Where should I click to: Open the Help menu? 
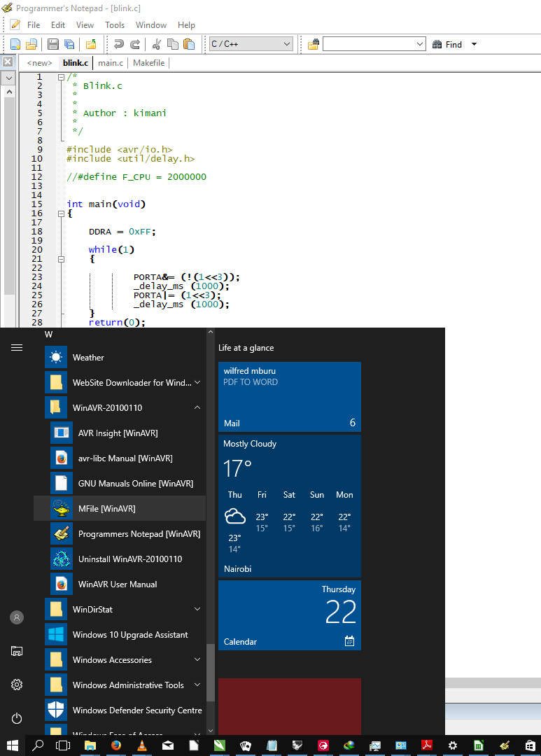coord(186,25)
